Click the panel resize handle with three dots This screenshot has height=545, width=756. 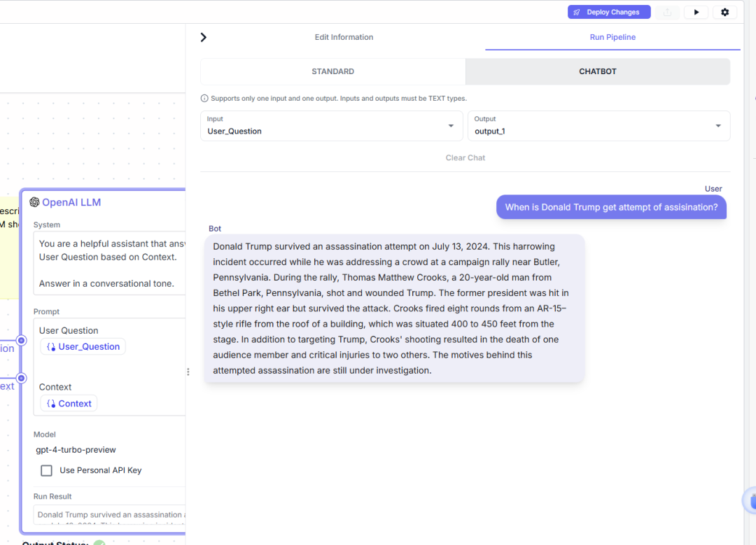[x=188, y=372]
